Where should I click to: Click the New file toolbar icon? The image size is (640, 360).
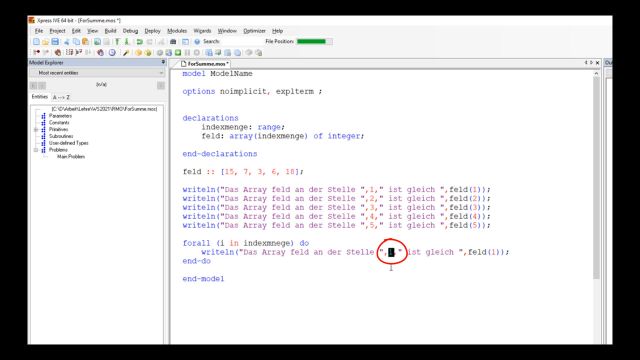point(36,42)
